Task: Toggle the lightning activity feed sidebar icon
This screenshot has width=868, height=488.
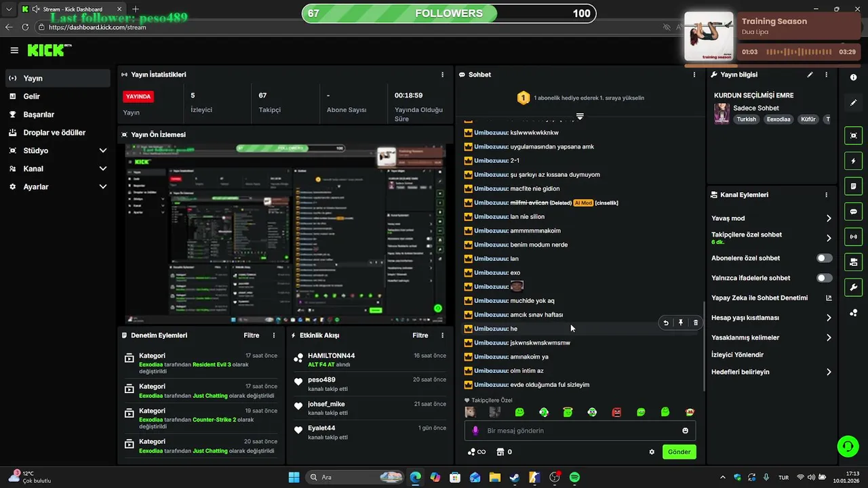Action: [853, 161]
